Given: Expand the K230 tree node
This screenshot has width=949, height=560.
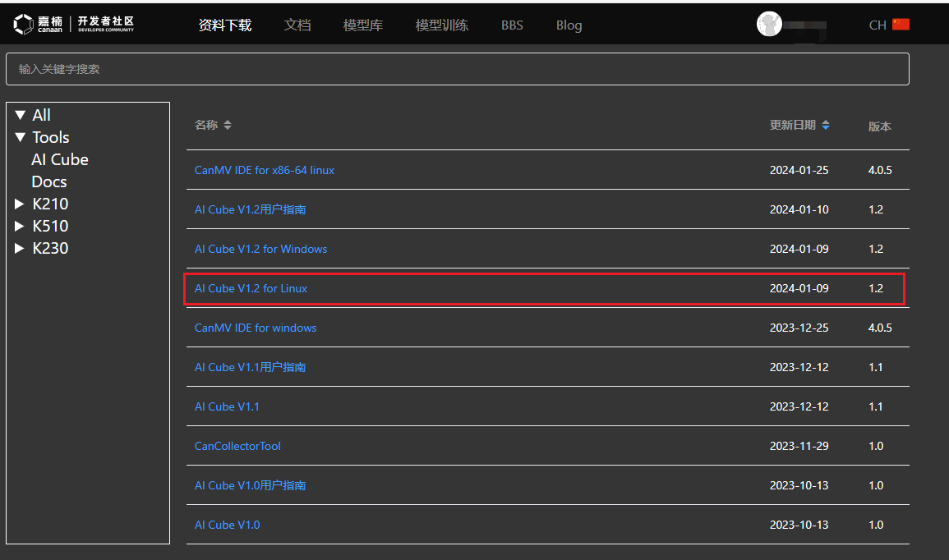Looking at the screenshot, I should pyautogui.click(x=20, y=248).
